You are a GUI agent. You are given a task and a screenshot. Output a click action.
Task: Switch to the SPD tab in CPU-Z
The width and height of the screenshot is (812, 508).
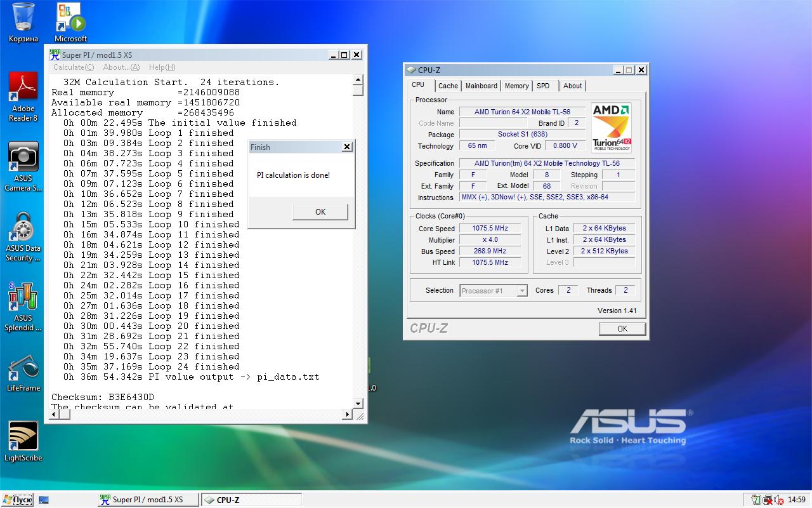click(543, 86)
